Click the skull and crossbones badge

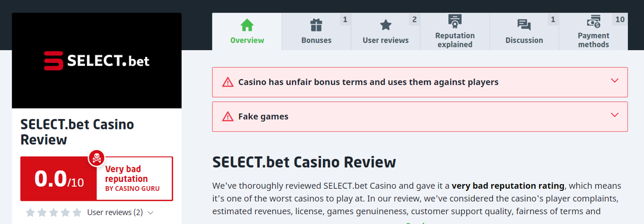(x=97, y=158)
